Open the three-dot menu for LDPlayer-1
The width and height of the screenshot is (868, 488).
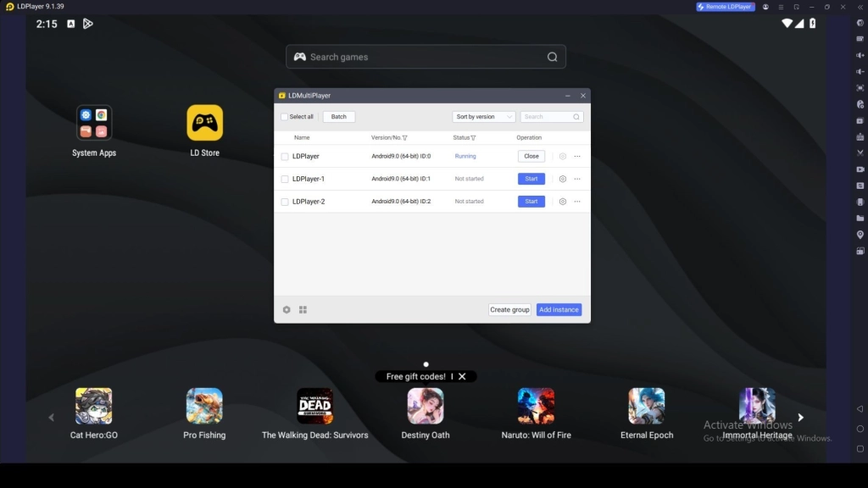click(x=577, y=179)
